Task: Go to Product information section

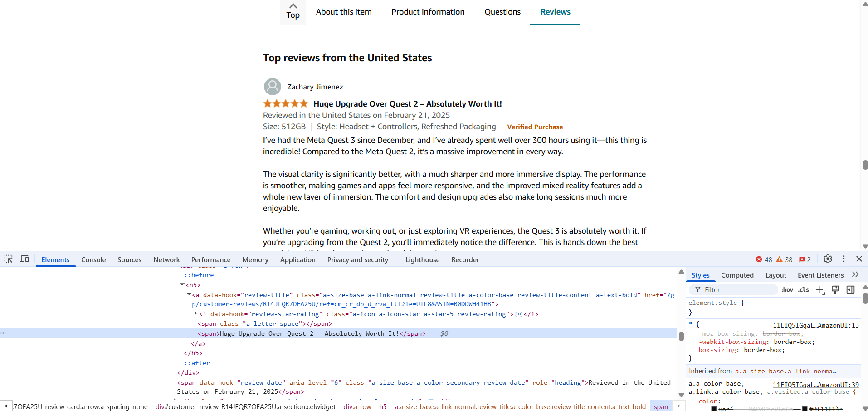Action: 428,12
